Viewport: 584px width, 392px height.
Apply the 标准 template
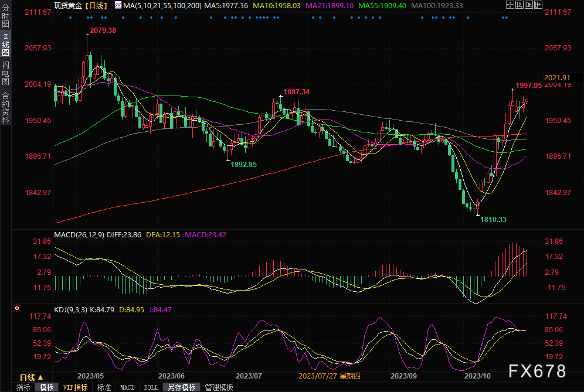pos(104,387)
